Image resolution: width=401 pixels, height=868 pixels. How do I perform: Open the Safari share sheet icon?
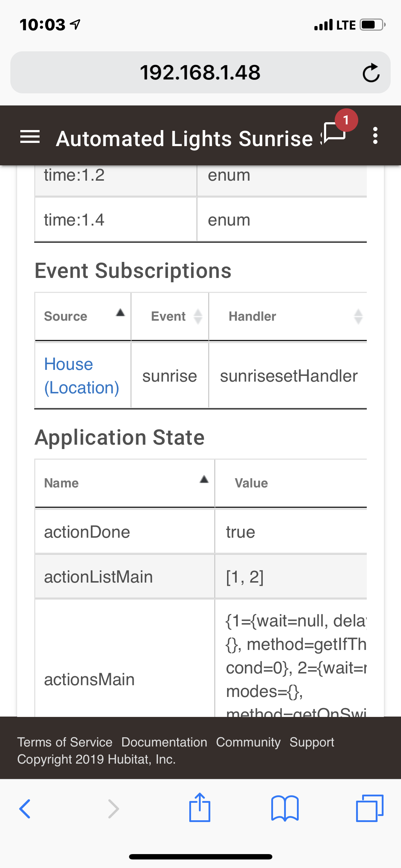[200, 808]
